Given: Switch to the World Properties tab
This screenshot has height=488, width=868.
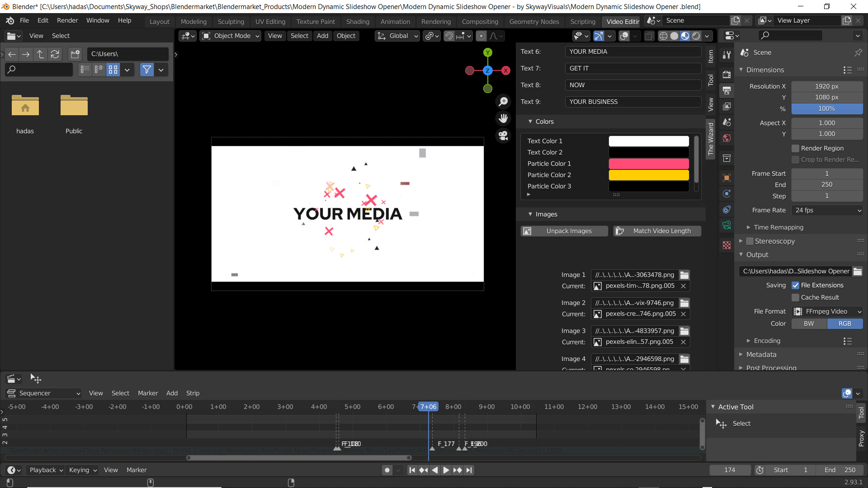Looking at the screenshot, I should (x=726, y=138).
